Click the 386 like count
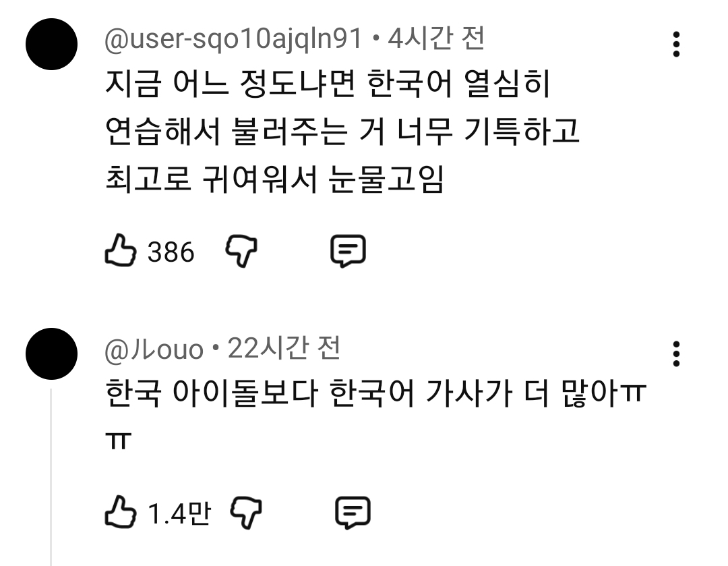This screenshot has width=728, height=566. (171, 252)
